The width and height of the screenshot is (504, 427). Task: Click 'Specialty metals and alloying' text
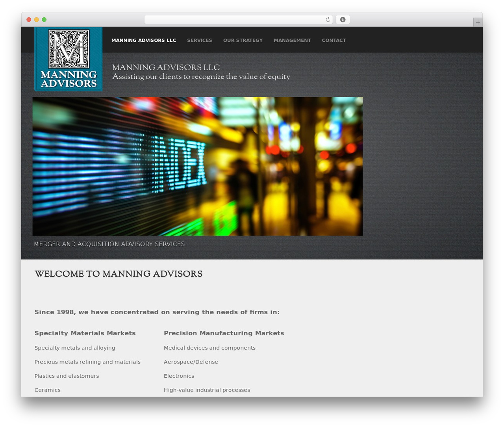(75, 348)
